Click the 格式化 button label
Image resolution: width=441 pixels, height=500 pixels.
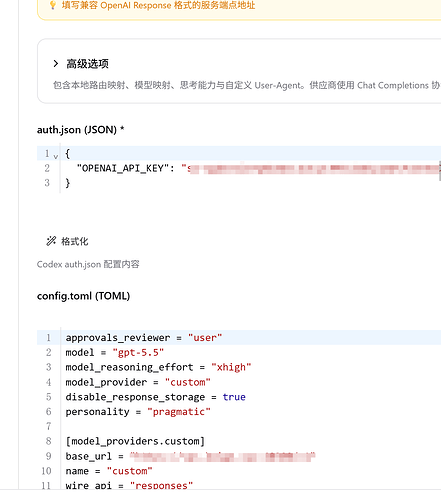(x=75, y=241)
